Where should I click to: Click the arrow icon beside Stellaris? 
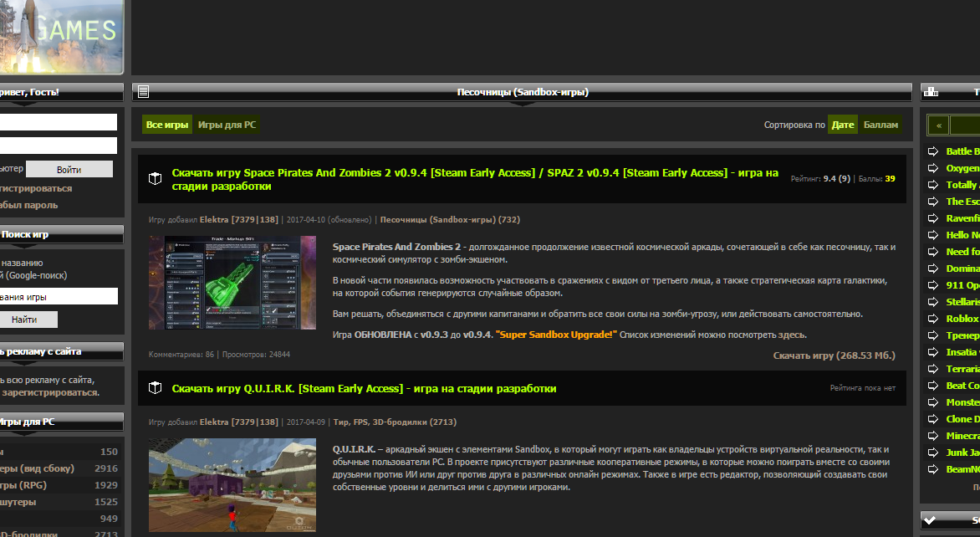pos(933,302)
